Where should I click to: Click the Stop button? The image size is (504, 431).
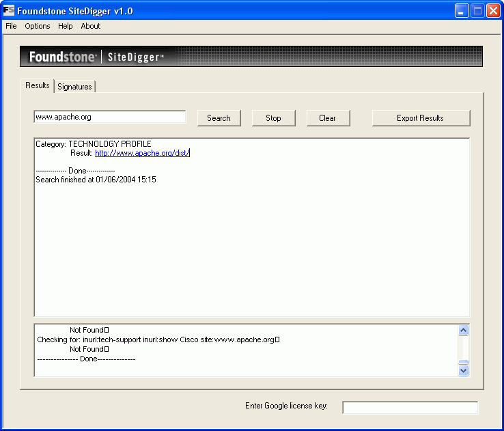tap(274, 118)
